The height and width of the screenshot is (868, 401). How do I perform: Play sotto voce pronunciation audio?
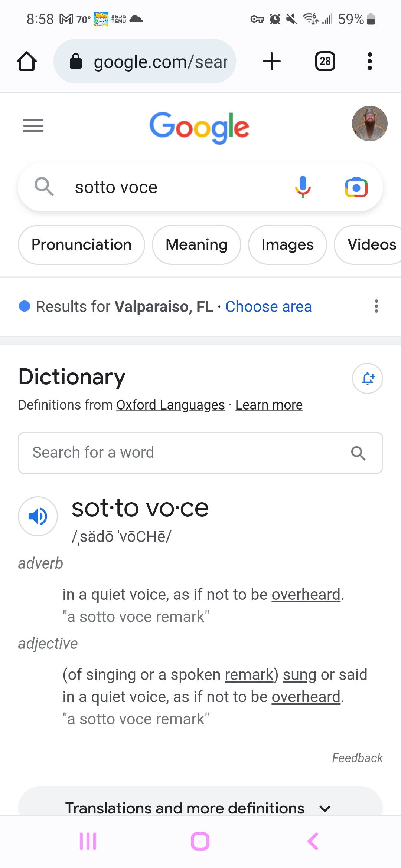38,516
